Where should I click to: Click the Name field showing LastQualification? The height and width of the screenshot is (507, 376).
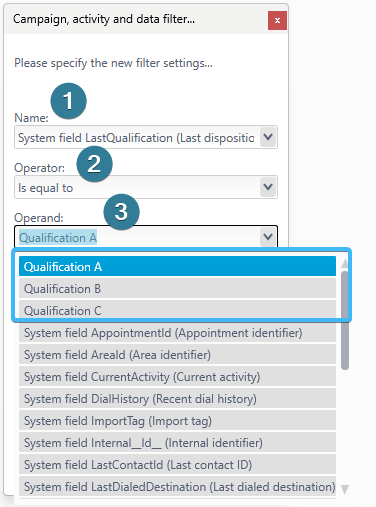pos(137,137)
